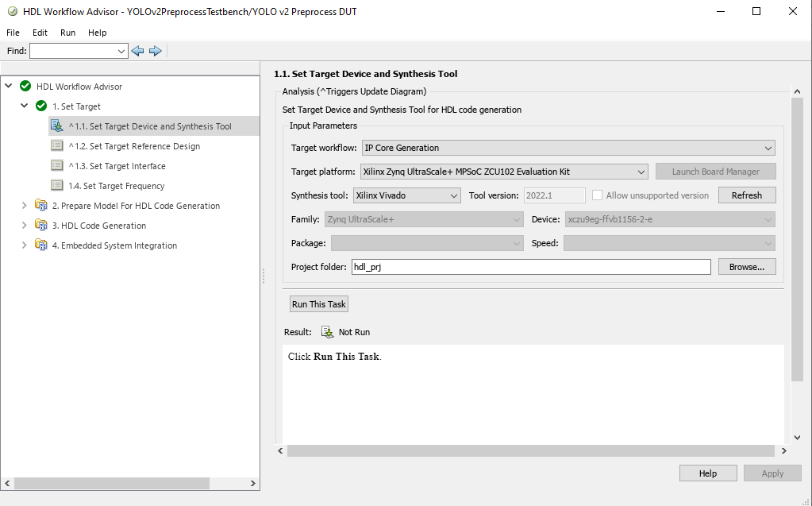
Task: Open the Target platform dropdown
Action: tap(504, 172)
